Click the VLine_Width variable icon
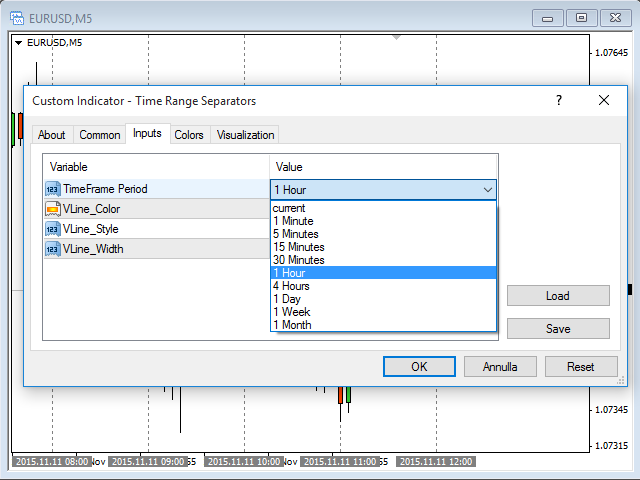 (x=52, y=249)
